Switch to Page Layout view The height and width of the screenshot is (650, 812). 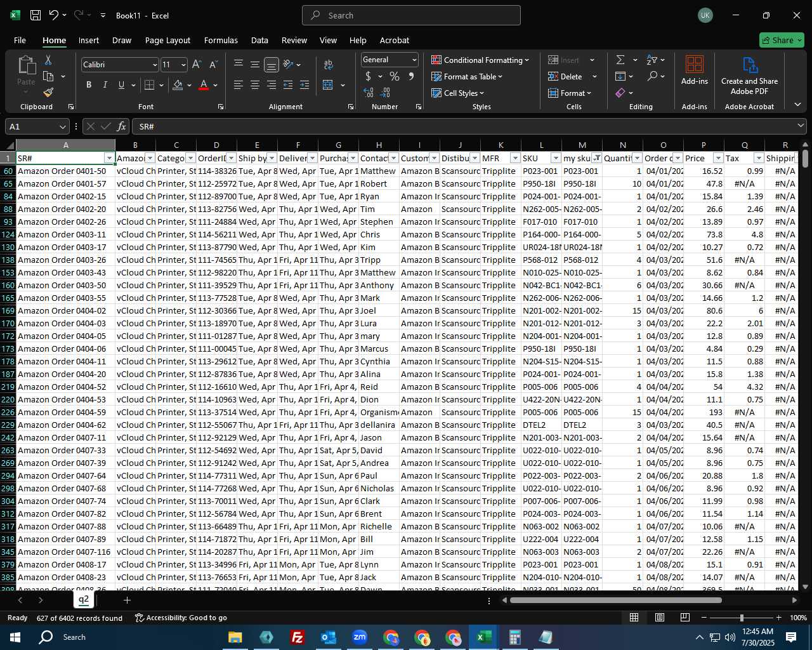coord(660,618)
